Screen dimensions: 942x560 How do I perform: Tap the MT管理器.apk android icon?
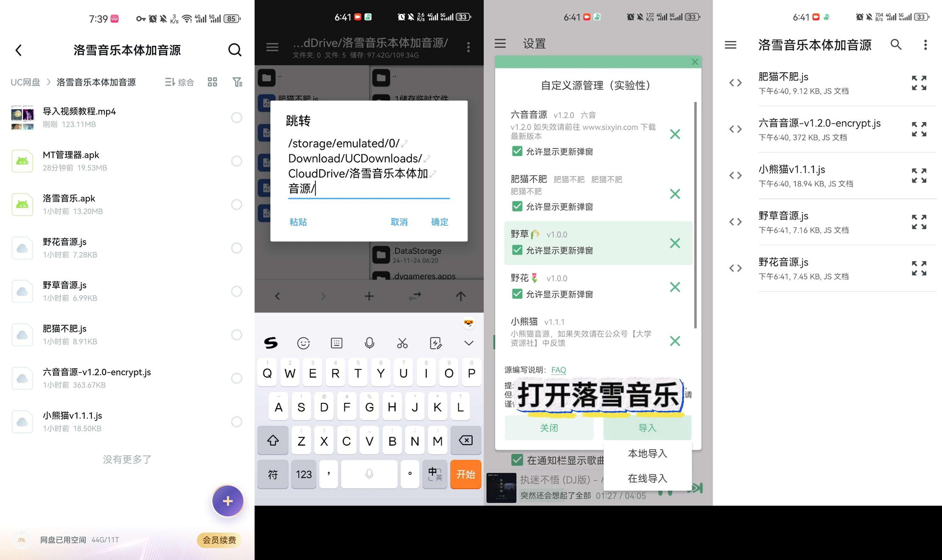[x=22, y=161]
